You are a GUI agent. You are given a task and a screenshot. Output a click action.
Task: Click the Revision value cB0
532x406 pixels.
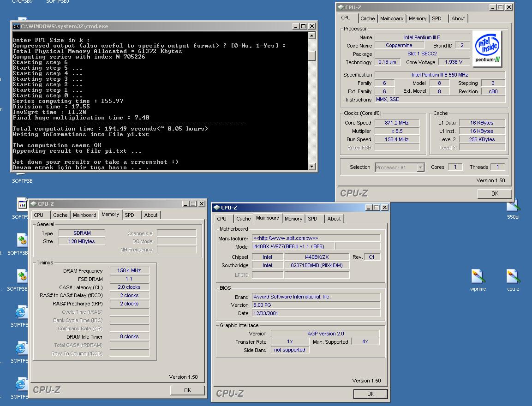tap(493, 91)
